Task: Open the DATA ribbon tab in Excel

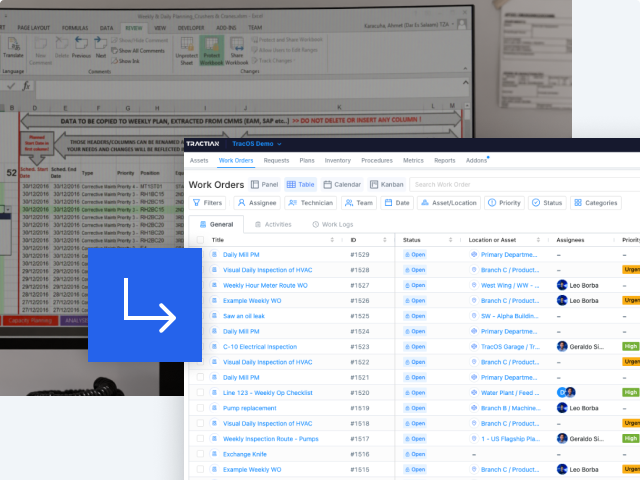Action: (107, 28)
